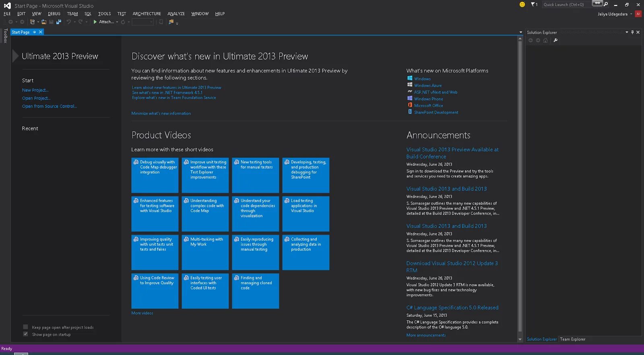Open the solution configurations combo box
The image size is (644, 355).
coord(143,22)
